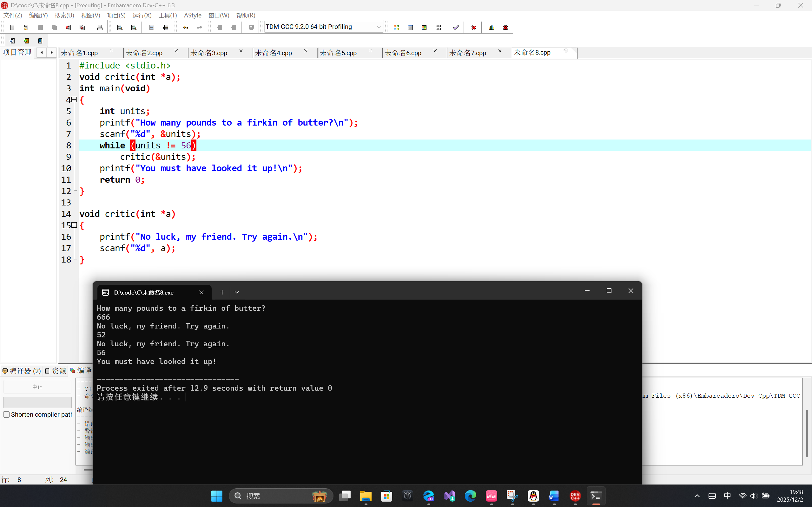The width and height of the screenshot is (812, 507).
Task: Click the Find magnifier toolbar icon
Action: [120, 28]
